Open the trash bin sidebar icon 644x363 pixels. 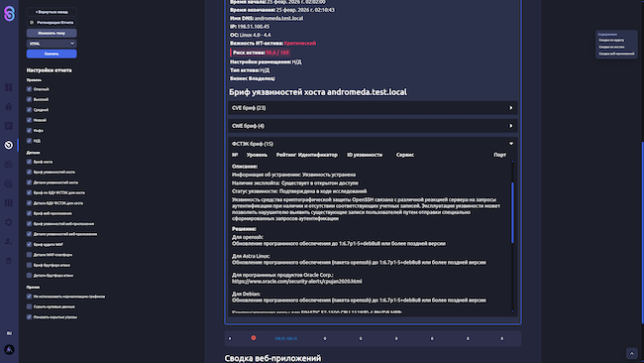[x=9, y=261]
